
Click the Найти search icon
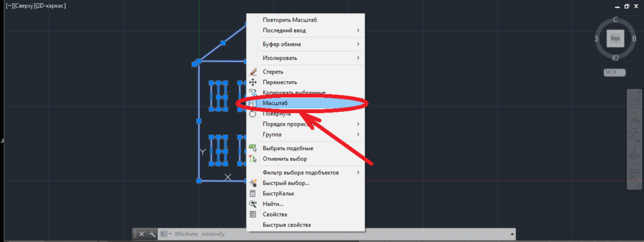tap(253, 204)
